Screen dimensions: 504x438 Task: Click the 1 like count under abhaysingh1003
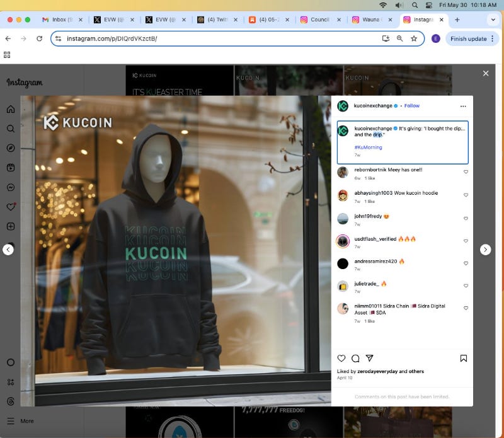point(370,201)
